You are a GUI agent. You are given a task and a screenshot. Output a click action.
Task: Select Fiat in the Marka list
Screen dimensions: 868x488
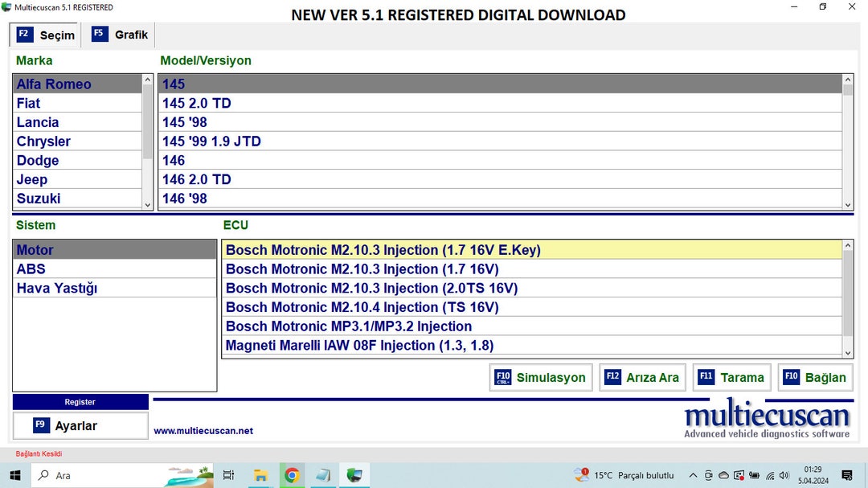(x=27, y=103)
